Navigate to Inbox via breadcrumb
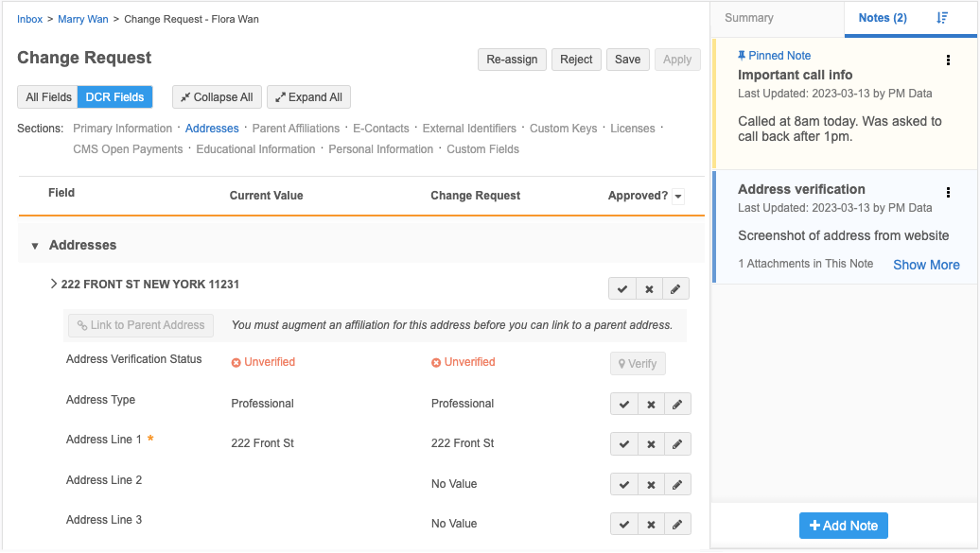 (x=29, y=19)
